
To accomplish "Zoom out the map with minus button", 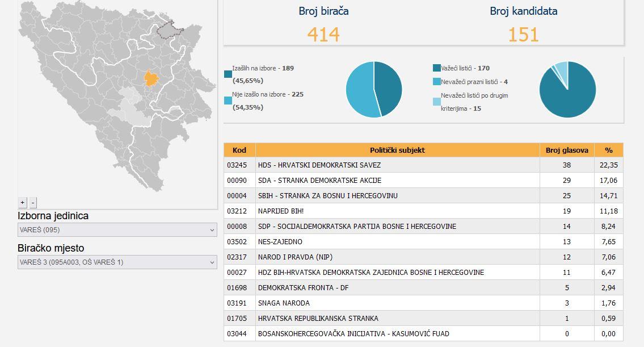I will pyautogui.click(x=33, y=202).
